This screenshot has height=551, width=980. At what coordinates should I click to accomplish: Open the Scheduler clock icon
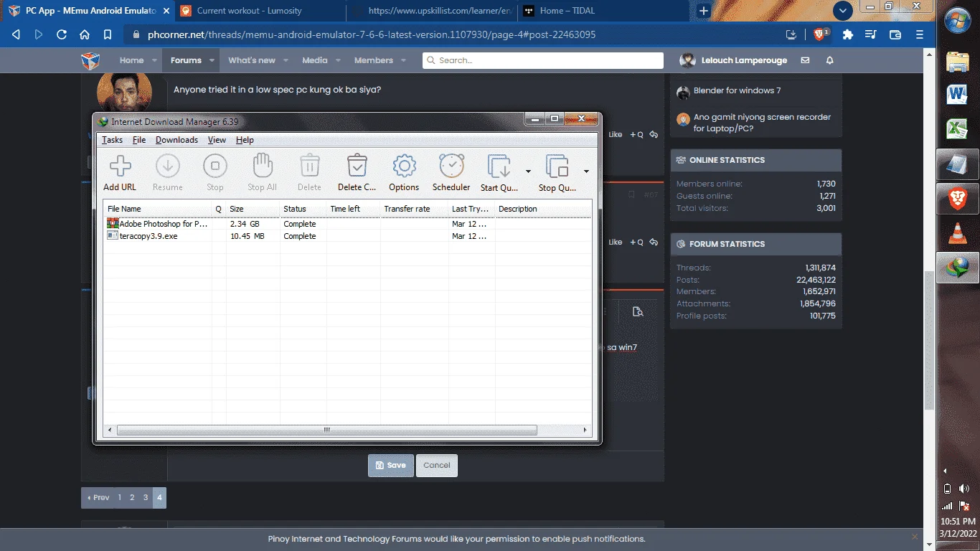coord(451,166)
